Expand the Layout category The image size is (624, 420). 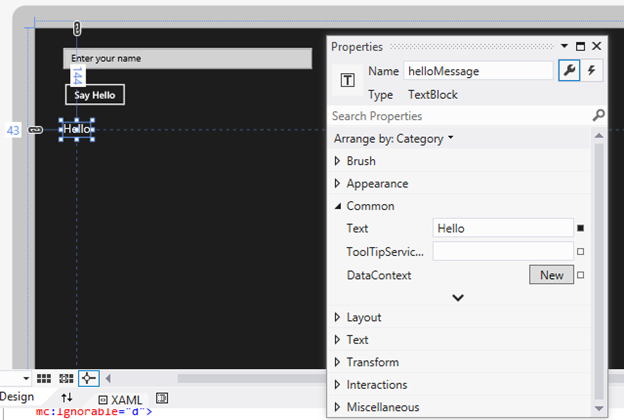coord(337,317)
